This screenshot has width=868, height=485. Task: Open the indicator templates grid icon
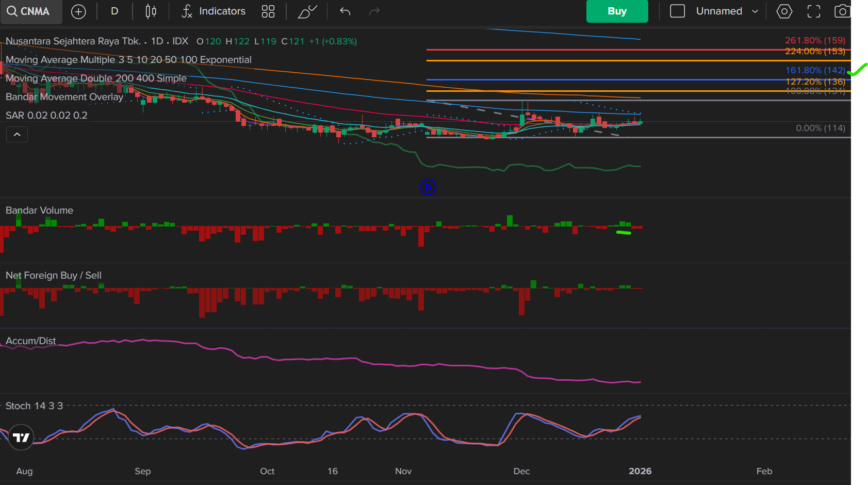tap(268, 11)
